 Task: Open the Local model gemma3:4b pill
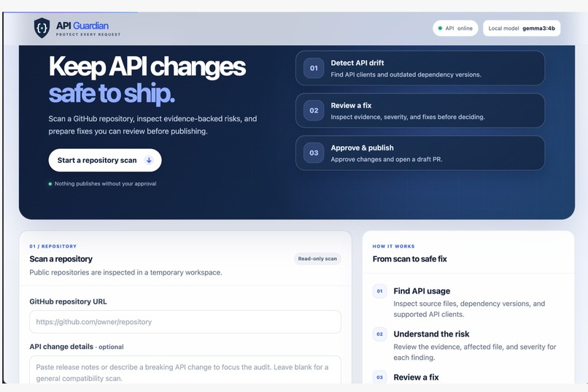click(x=522, y=28)
